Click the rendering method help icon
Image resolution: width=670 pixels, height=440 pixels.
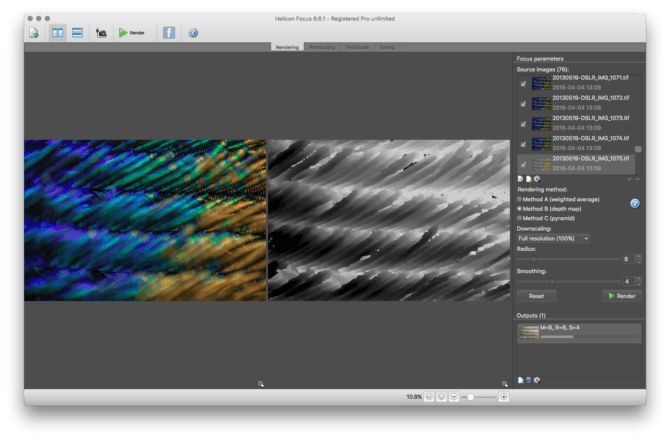point(635,203)
